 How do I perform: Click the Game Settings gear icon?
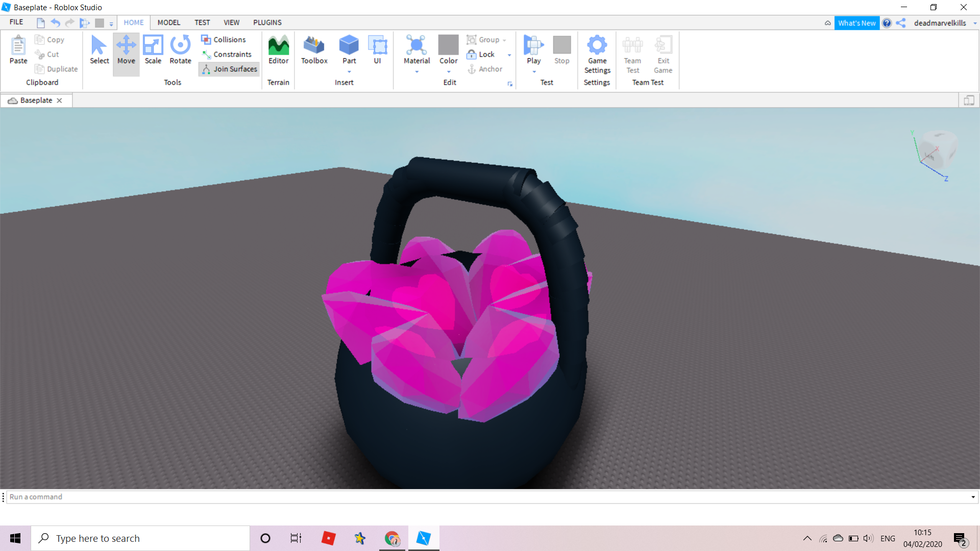597,46
